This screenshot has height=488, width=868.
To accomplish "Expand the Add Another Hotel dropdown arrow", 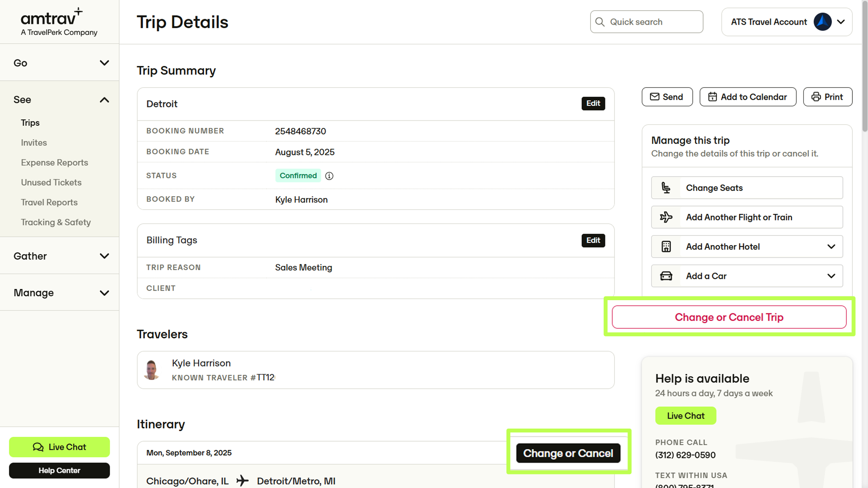I will pos(831,246).
